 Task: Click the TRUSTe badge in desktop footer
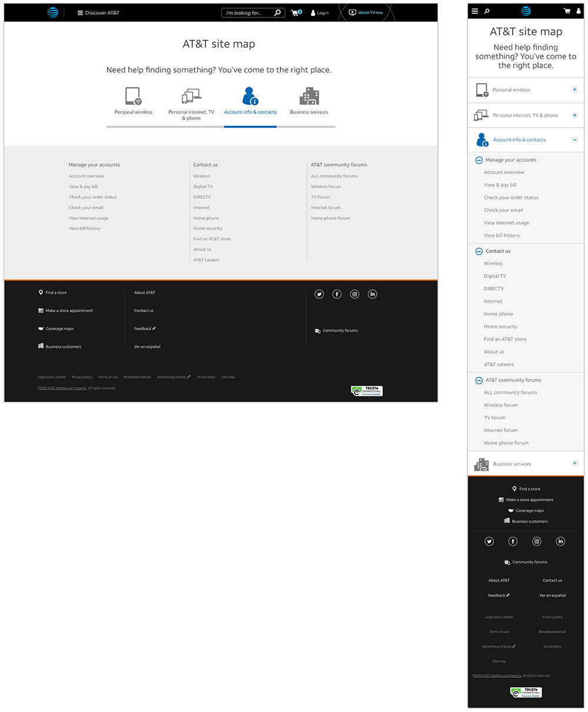(x=367, y=391)
